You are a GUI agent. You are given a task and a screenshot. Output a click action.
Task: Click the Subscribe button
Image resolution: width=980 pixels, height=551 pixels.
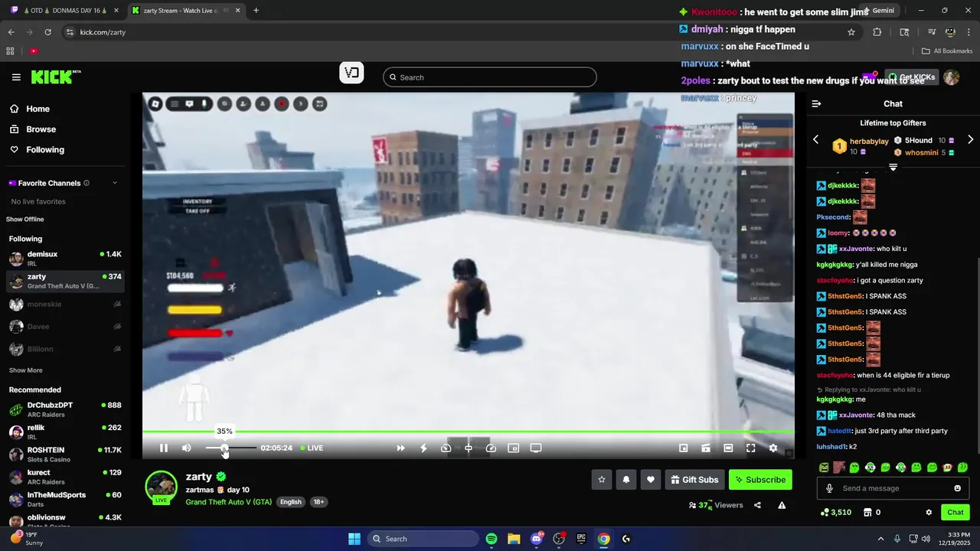pos(760,480)
